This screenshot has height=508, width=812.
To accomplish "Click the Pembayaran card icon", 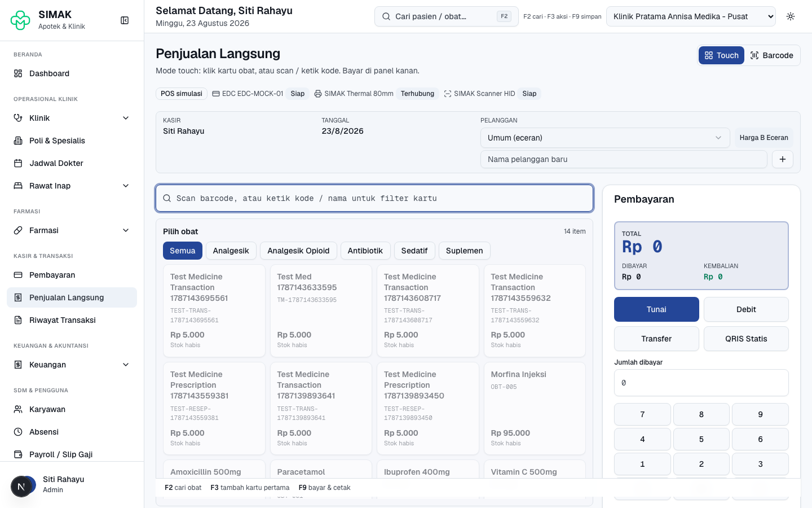I will pos(18,275).
